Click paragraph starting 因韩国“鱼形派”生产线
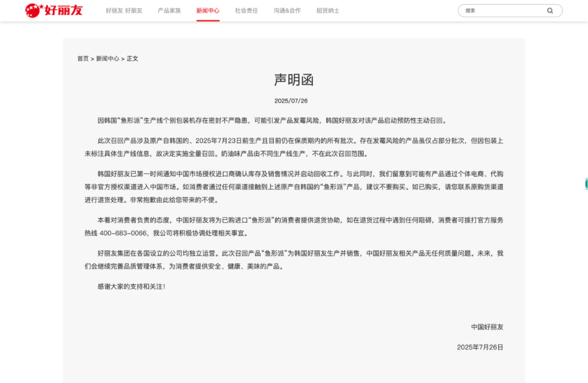 pos(273,121)
